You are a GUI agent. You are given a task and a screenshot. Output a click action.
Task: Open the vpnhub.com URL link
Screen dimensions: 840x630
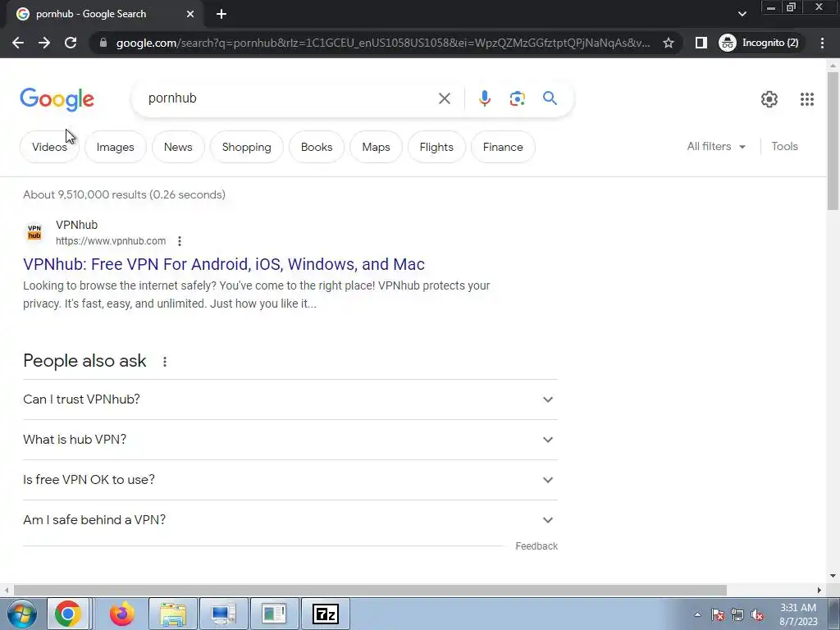[111, 241]
